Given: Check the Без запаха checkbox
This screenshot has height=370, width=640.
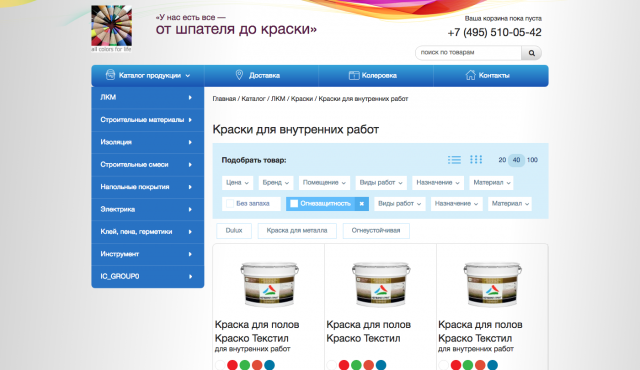Looking at the screenshot, I should click(x=230, y=204).
